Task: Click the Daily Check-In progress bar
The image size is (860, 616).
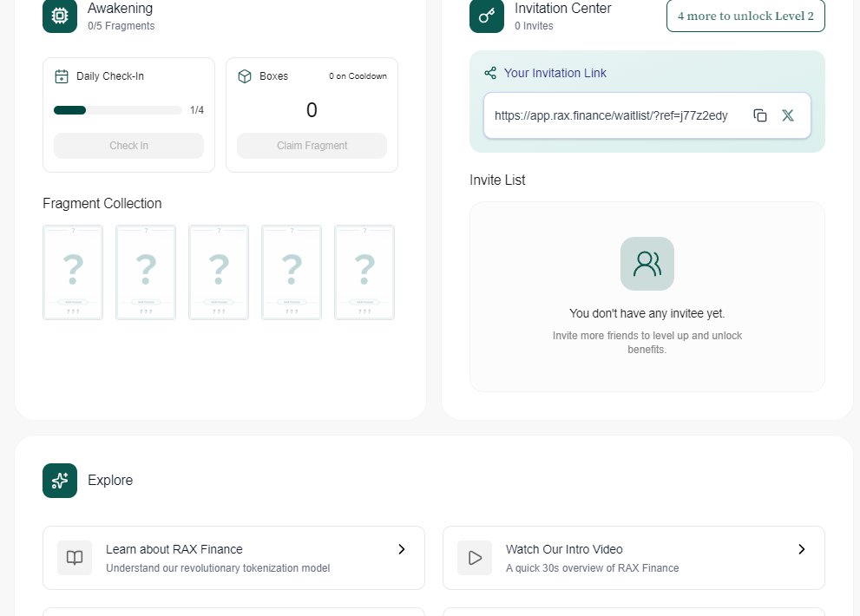Action: coord(118,110)
